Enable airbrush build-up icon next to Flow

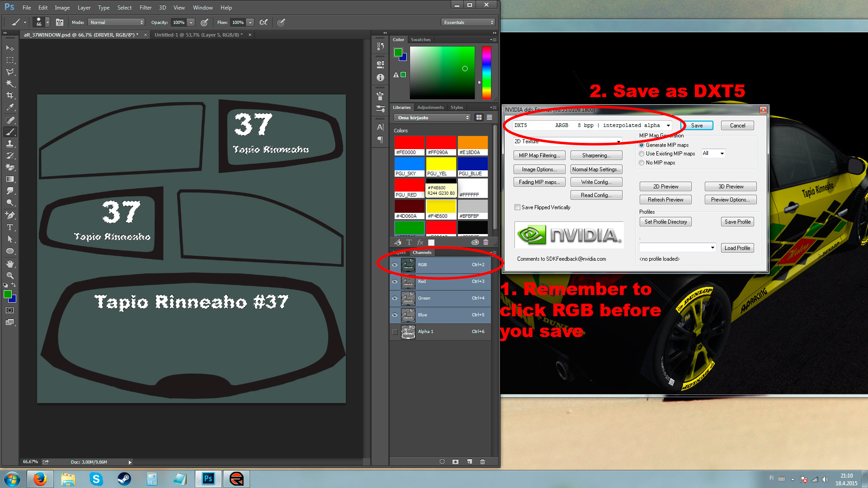click(x=264, y=22)
